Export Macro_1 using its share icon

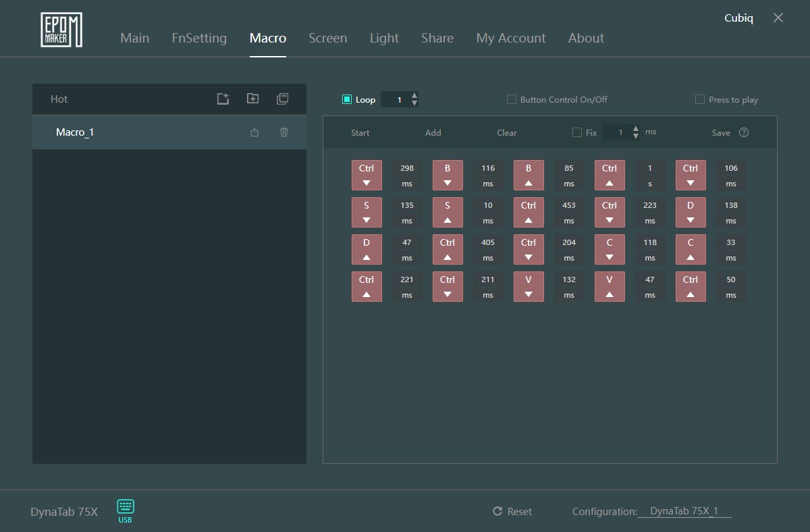254,132
